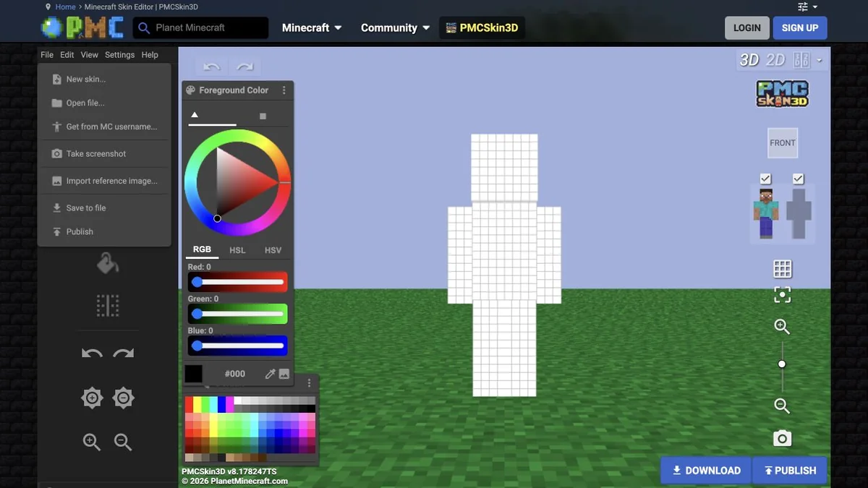Open palette panel three-dot menu
Image resolution: width=868 pixels, height=488 pixels.
tap(310, 383)
